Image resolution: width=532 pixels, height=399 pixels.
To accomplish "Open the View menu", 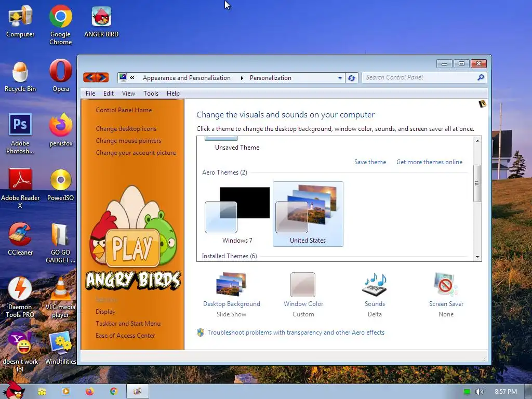I will point(129,94).
